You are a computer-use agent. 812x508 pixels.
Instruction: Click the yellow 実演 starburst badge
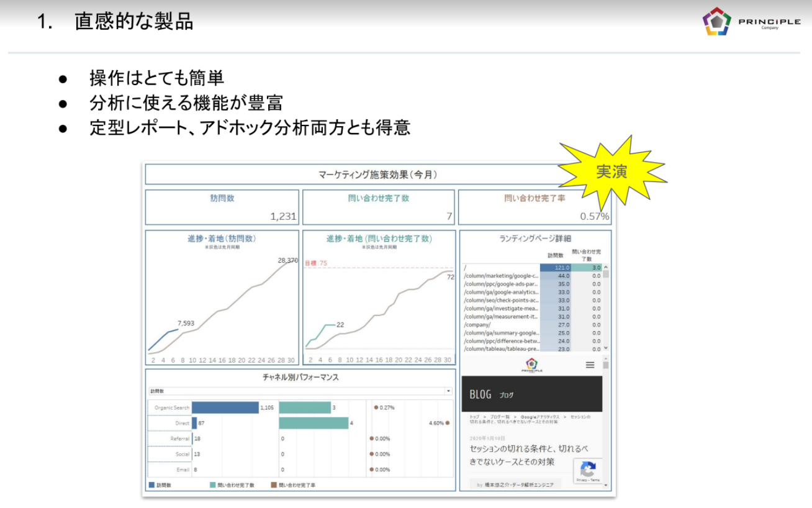611,172
